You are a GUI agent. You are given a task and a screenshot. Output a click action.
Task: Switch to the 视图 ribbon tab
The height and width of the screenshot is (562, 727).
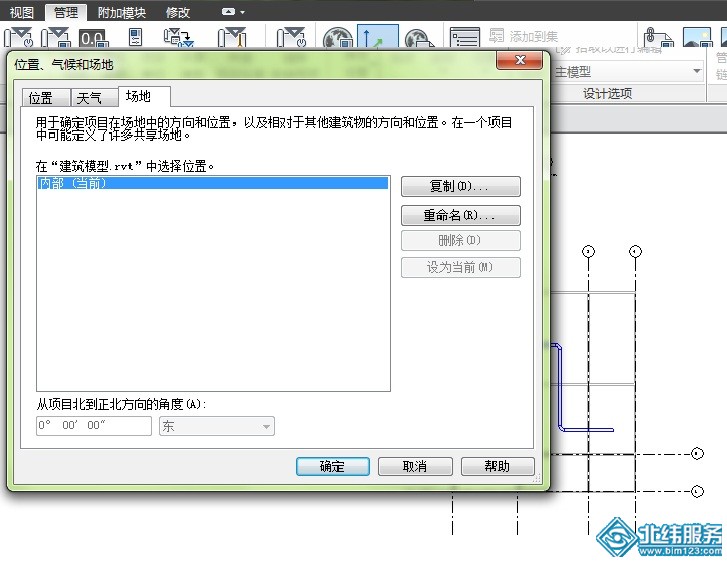(x=22, y=13)
